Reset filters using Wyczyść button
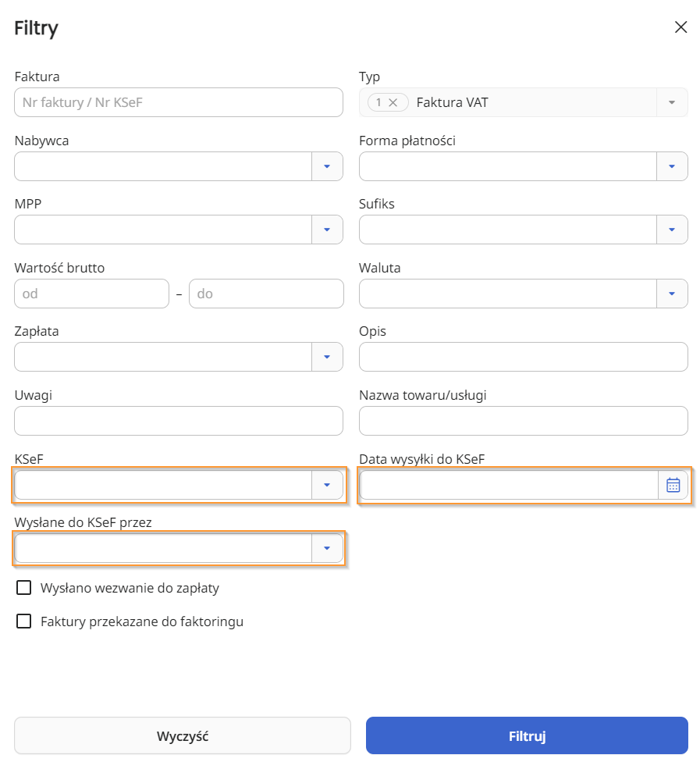 click(x=183, y=735)
